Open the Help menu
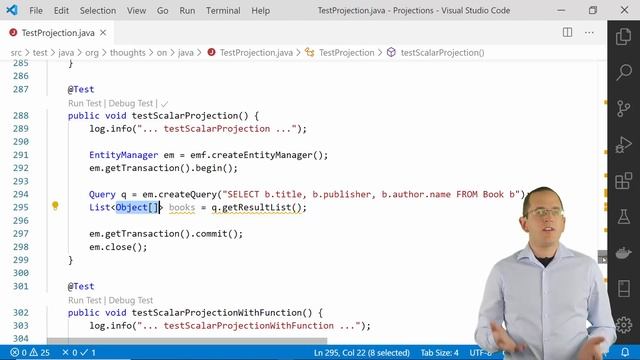Screen dimensions: 640x360 (x=260, y=10)
